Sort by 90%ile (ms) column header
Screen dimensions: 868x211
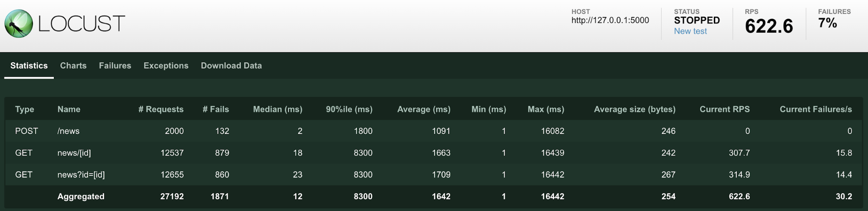pyautogui.click(x=349, y=109)
